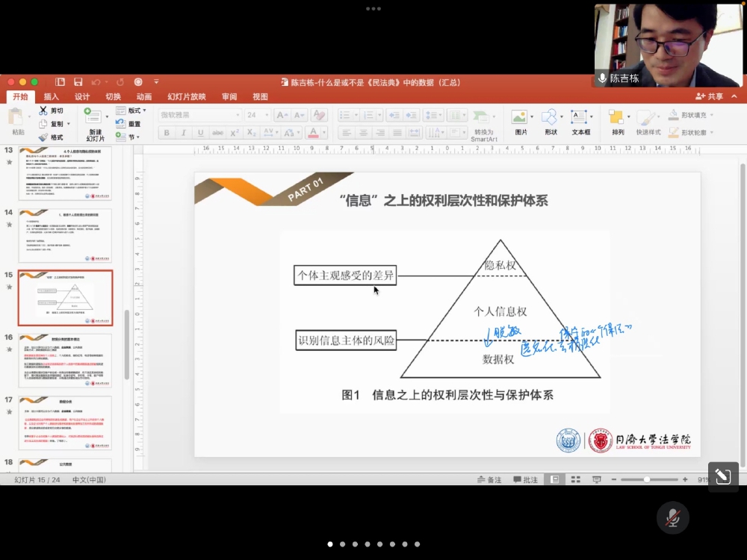Toggle Bold formatting
Screen dimensions: 747x560
click(x=167, y=133)
